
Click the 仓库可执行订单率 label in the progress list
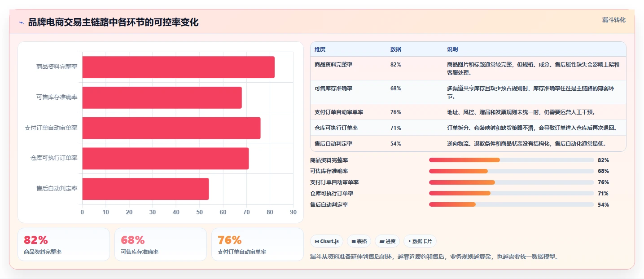332,194
